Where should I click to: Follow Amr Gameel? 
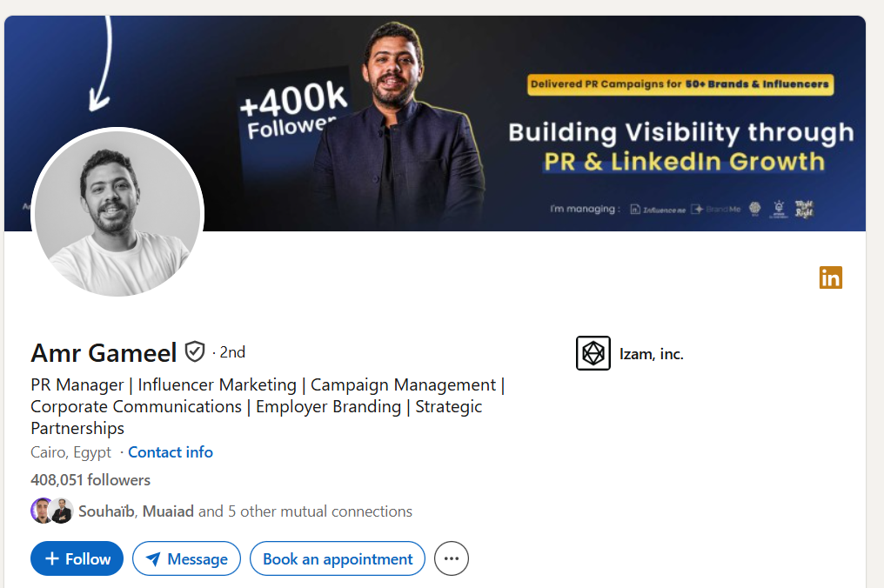coord(77,558)
